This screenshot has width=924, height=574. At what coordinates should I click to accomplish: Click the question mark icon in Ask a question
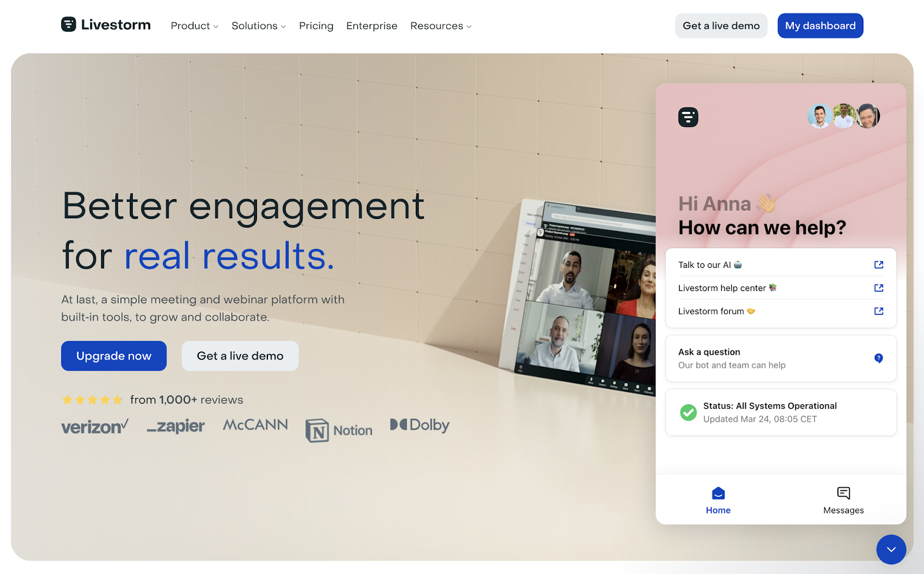click(x=878, y=358)
